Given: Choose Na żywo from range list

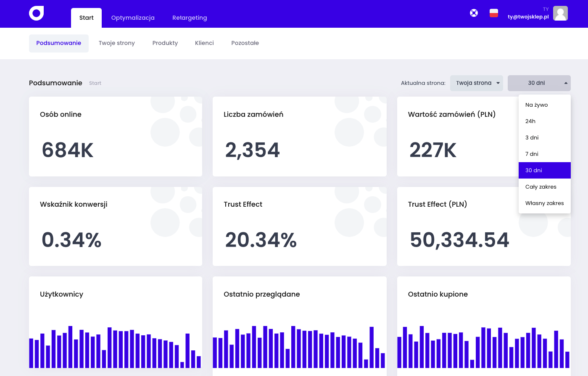Looking at the screenshot, I should tap(545, 105).
